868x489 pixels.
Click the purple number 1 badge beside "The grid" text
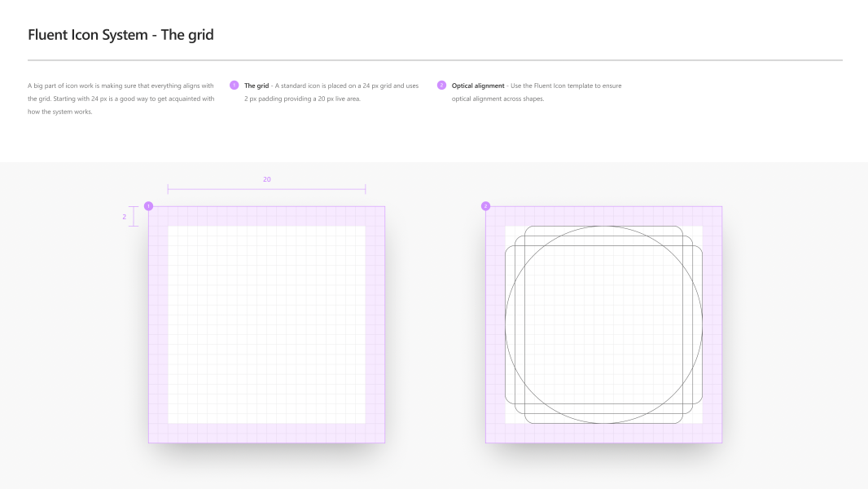pos(235,86)
